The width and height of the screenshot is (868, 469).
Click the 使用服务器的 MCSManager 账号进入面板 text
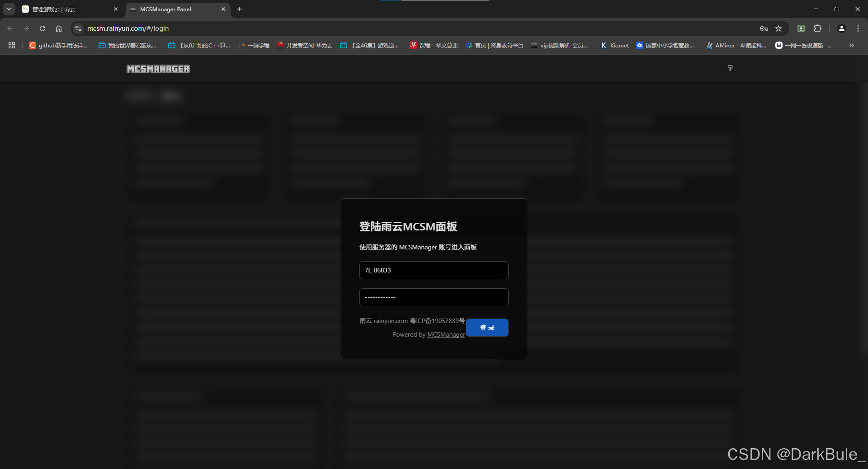coord(418,247)
